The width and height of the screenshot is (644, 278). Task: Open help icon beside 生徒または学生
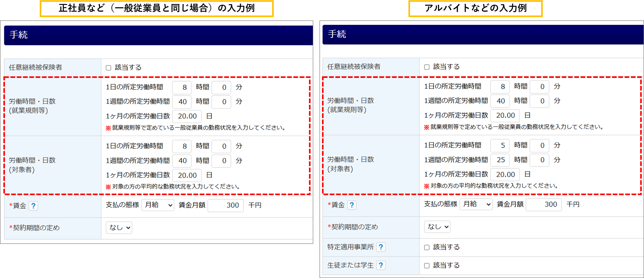381,265
